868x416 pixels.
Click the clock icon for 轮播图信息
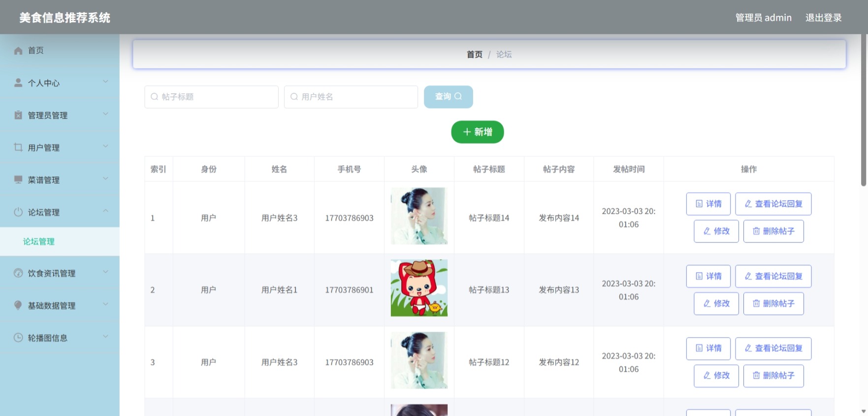[x=18, y=338]
